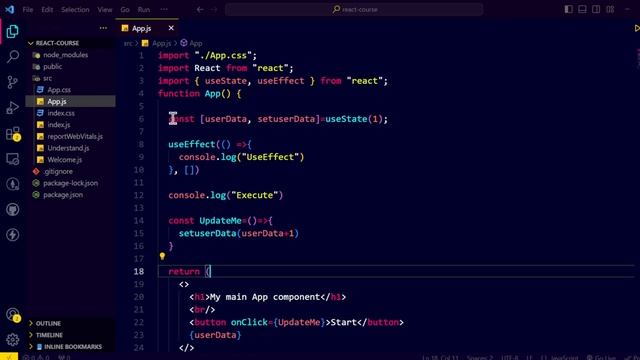Screen dimensions: 640x360
Task: Open the GitHub view in activity bar
Action: coord(12,209)
